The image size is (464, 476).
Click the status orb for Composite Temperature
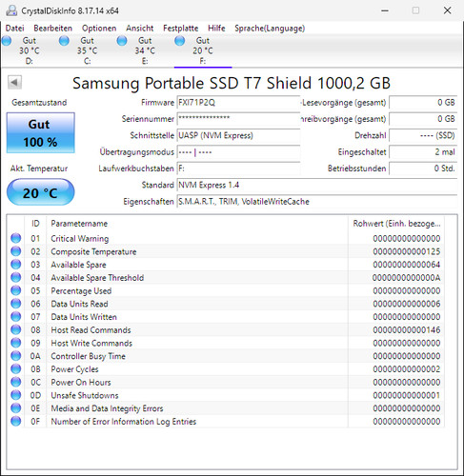click(16, 251)
